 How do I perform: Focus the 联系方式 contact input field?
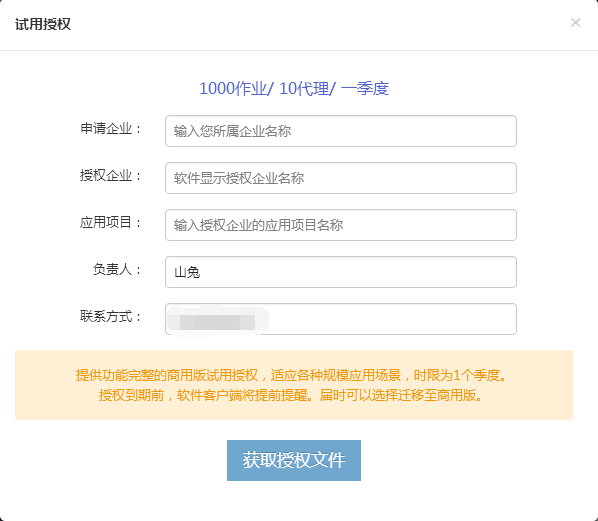[341, 319]
